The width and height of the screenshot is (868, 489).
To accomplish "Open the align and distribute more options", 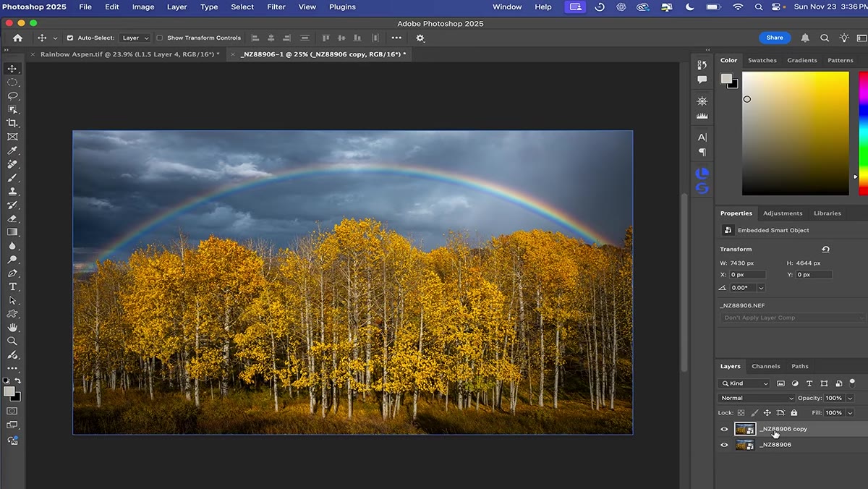I will click(x=396, y=38).
